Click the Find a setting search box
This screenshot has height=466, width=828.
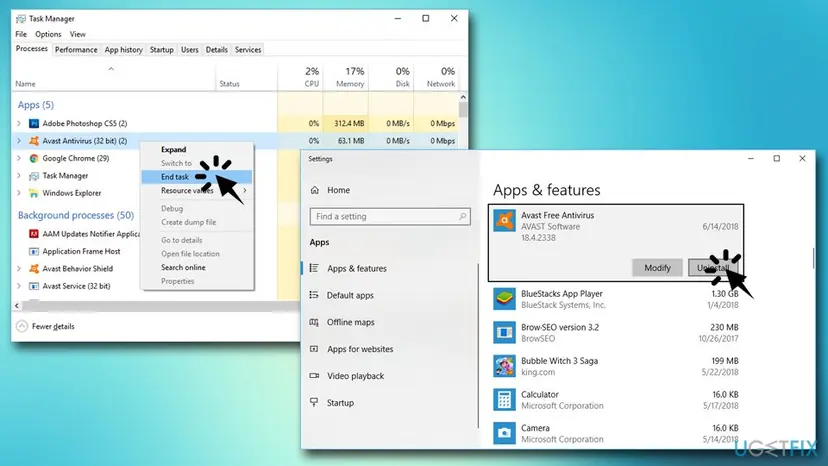coord(390,216)
